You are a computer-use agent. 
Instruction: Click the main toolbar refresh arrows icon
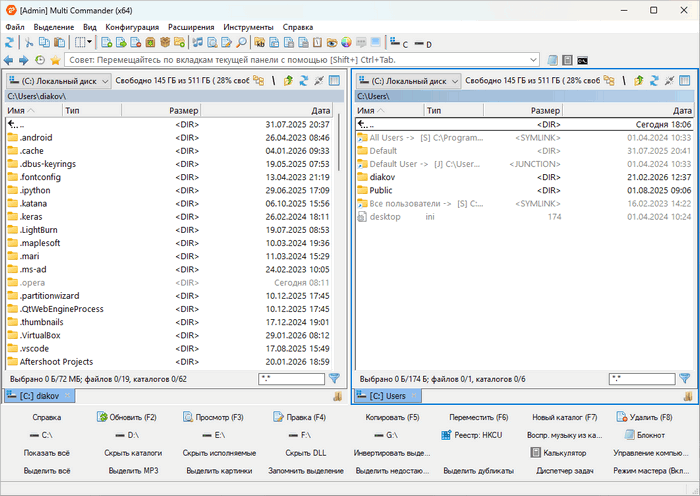coord(9,43)
